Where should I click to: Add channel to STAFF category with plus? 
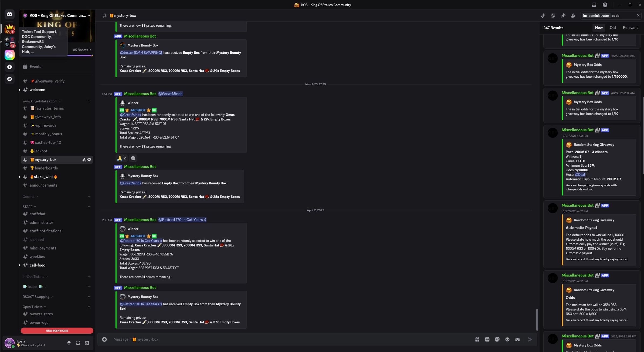point(89,207)
